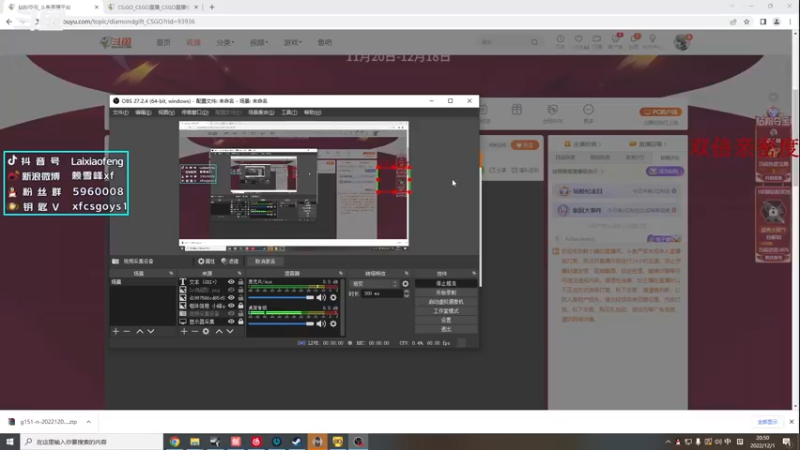Open the Live tab on Douyu navigation

193,42
